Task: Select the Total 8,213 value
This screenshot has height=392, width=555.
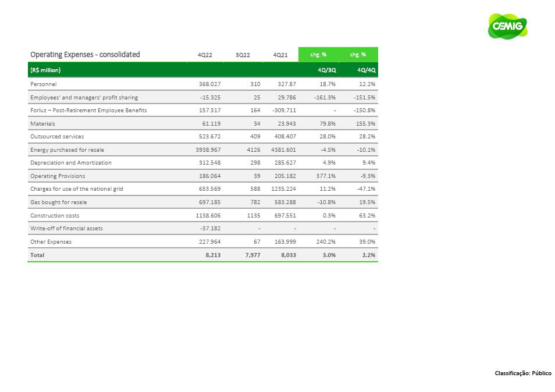Action: (x=213, y=255)
